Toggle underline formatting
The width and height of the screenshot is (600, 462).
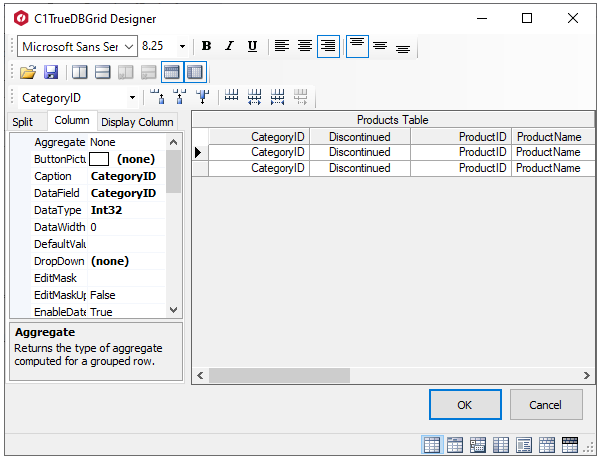[252, 46]
